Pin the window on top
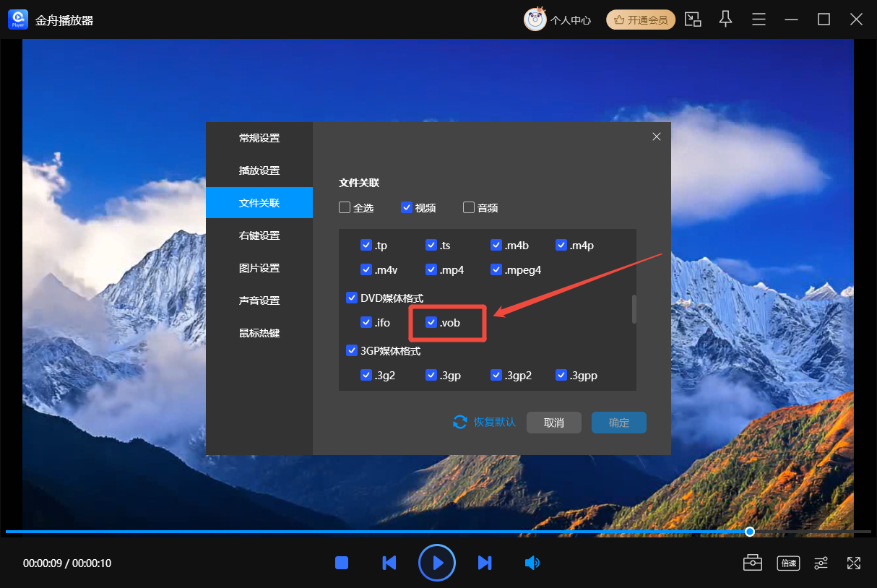The height and width of the screenshot is (588, 877). tap(726, 20)
